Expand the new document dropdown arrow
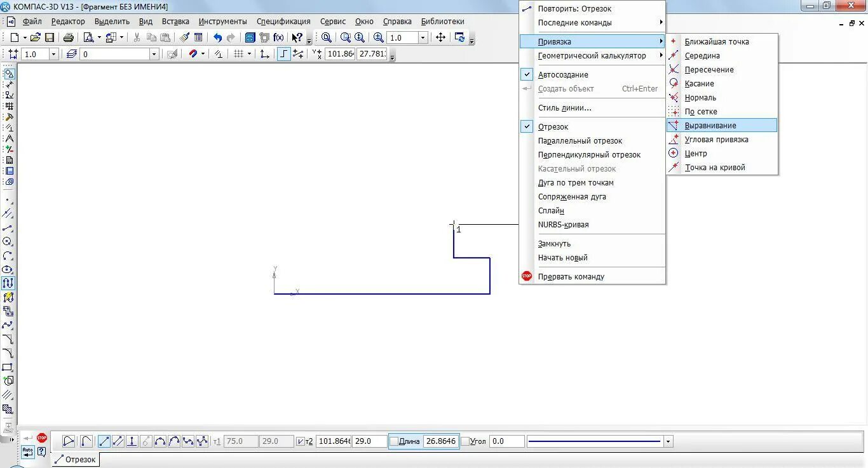Viewport: 868px width, 468px height. point(25,37)
